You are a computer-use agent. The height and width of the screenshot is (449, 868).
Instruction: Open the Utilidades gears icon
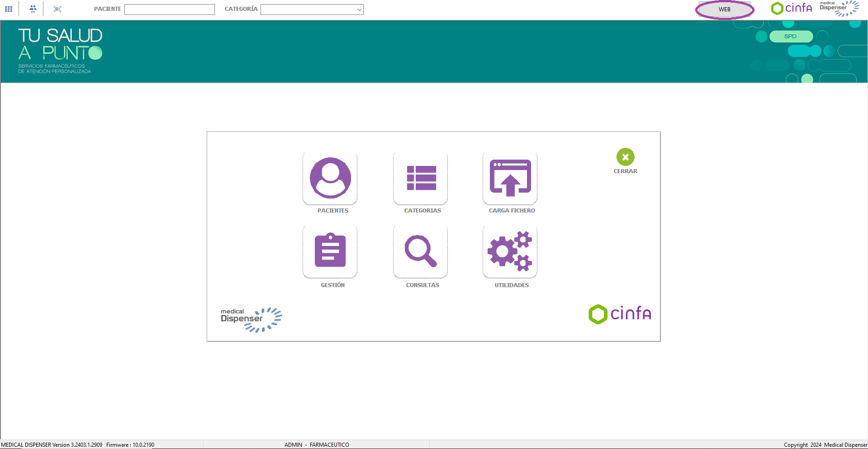[x=510, y=251]
